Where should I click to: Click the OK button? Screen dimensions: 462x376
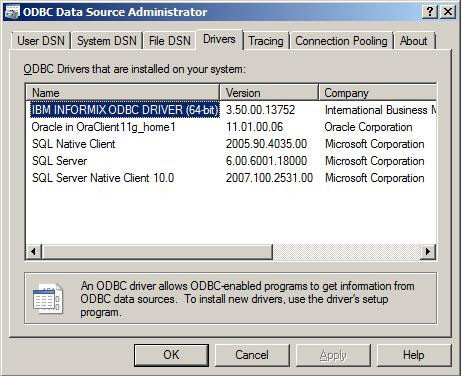(x=171, y=355)
